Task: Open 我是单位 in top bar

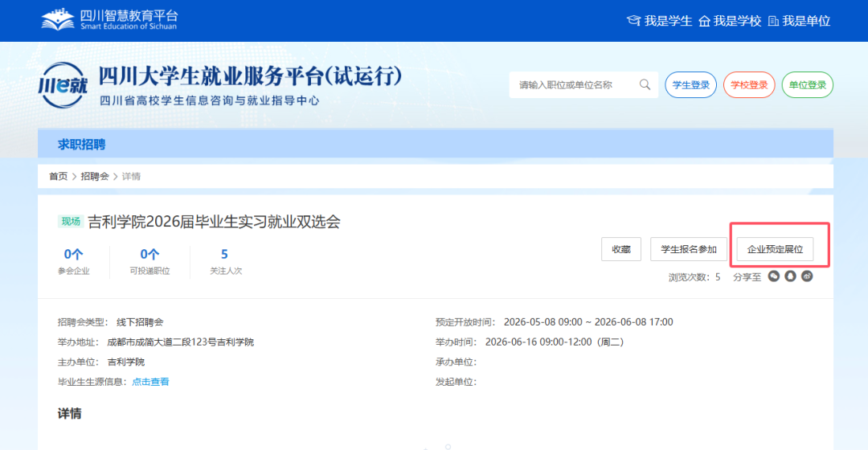Action: (x=800, y=21)
